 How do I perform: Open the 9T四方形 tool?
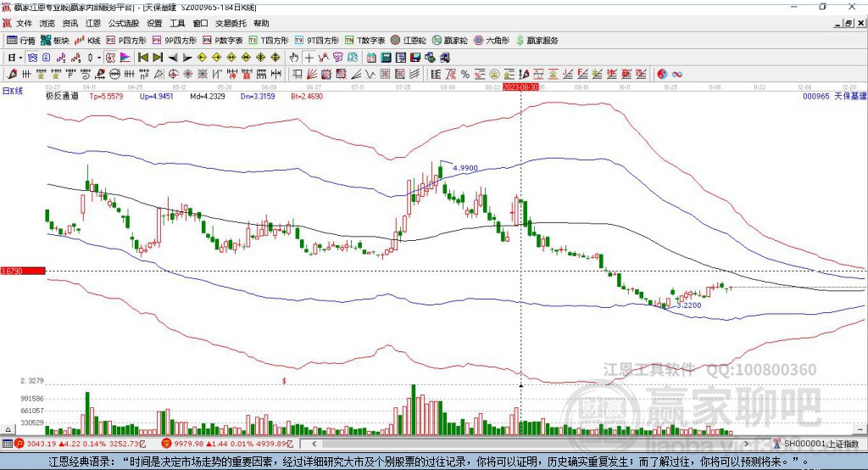coord(317,41)
